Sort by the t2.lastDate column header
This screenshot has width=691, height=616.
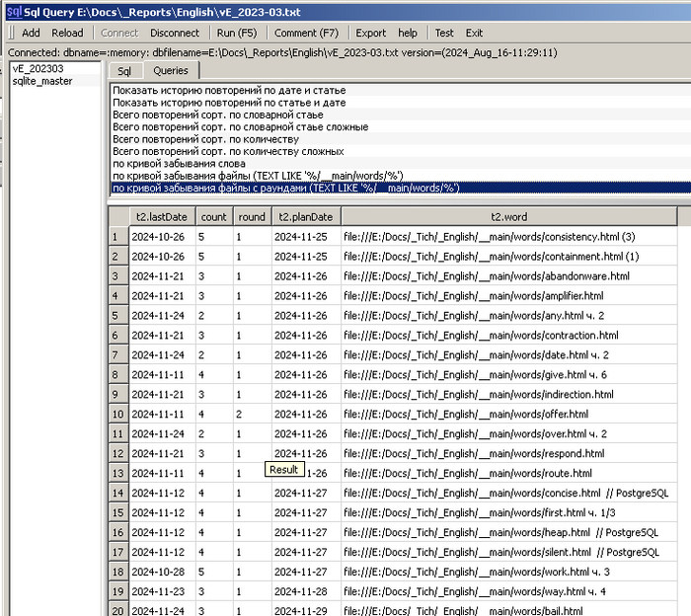coord(160,216)
